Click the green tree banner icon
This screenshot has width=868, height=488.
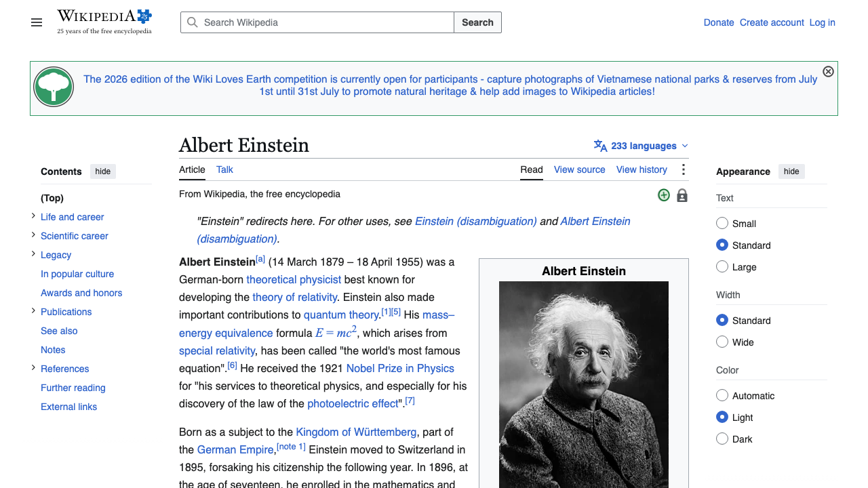pyautogui.click(x=54, y=87)
